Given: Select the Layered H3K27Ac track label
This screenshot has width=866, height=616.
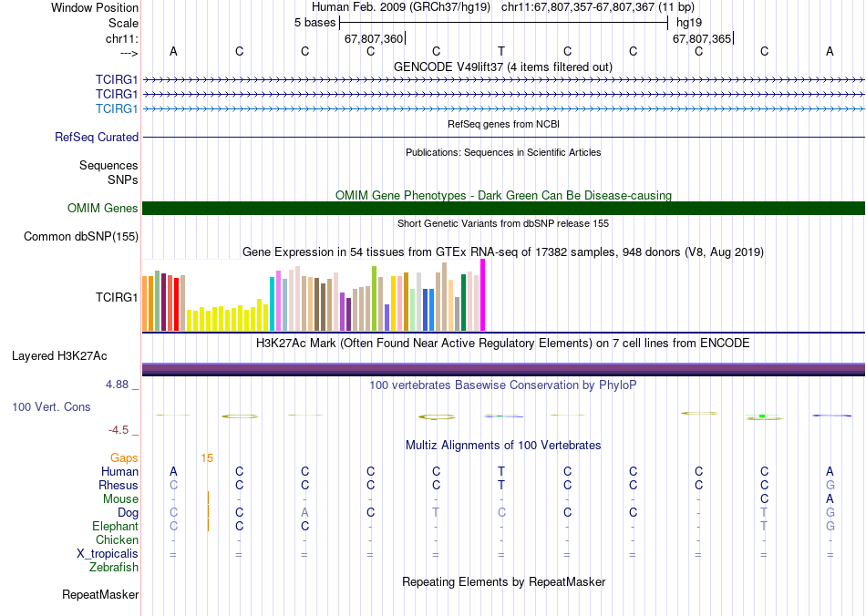Looking at the screenshot, I should tap(59, 356).
